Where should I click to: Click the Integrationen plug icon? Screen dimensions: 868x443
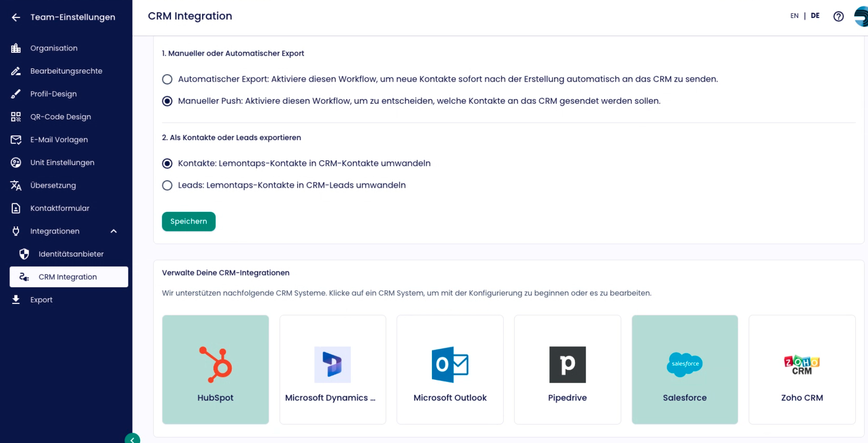[x=16, y=231]
